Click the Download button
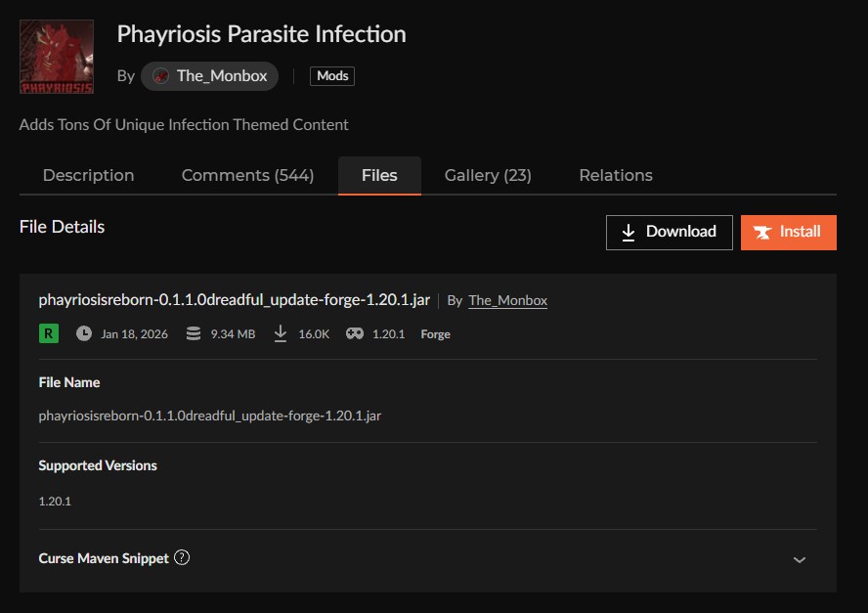The width and height of the screenshot is (868, 613). (x=669, y=232)
